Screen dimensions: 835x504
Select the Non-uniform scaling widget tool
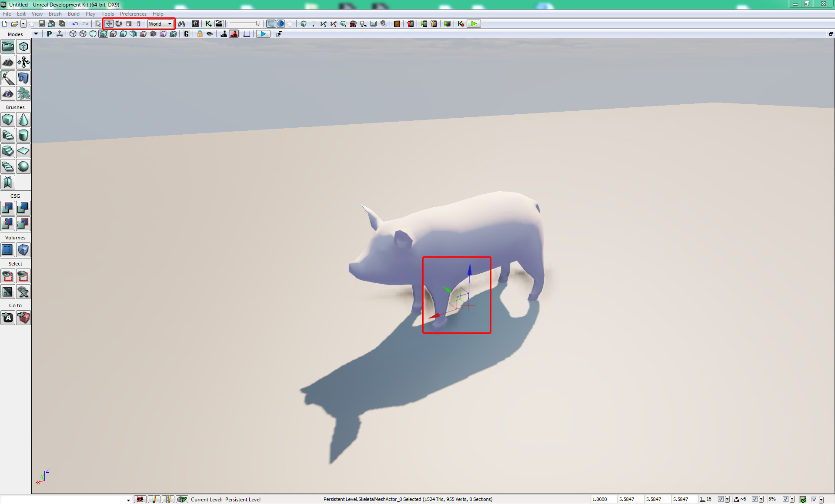point(139,24)
